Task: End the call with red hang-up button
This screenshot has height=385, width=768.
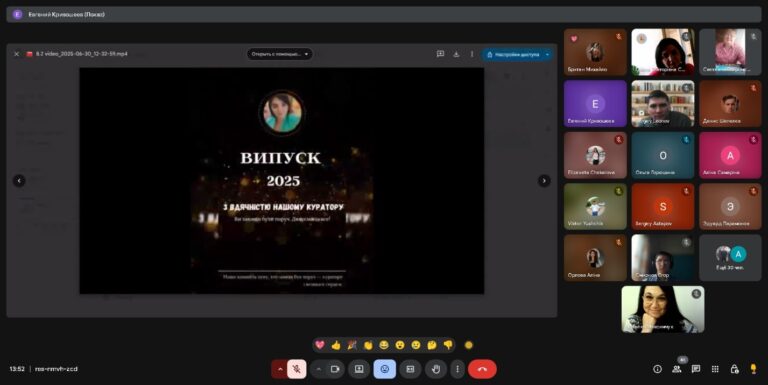Action: click(482, 369)
